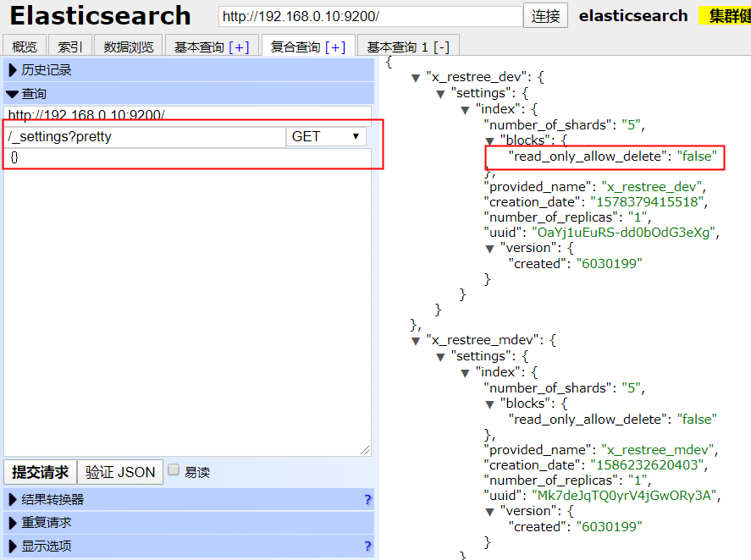Click the 验证 JSON button
751x560 pixels.
coord(120,472)
